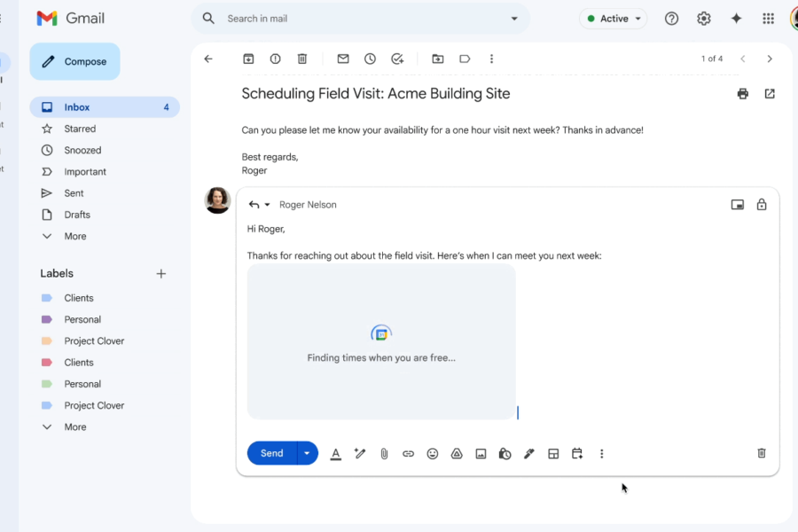798x532 pixels.
Task: Toggle confidential mode in the reply toolbar
Action: point(505,453)
